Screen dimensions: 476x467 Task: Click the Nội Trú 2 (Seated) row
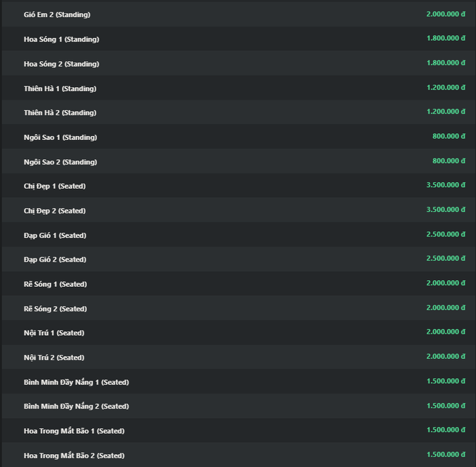(x=54, y=358)
